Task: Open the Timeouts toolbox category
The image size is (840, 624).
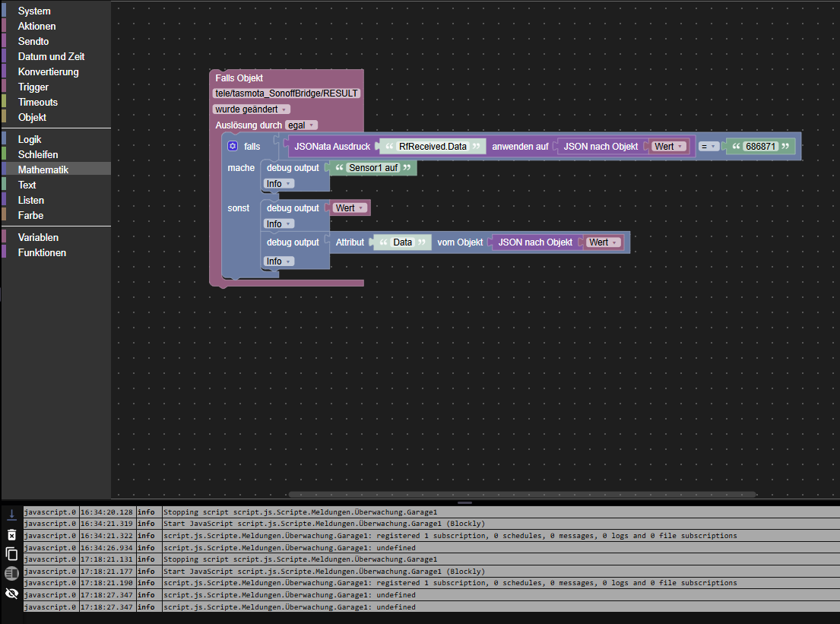Action: point(55,103)
